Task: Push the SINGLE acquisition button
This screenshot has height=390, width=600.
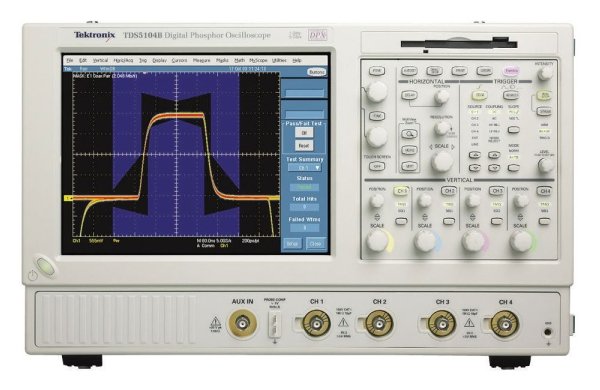Action: click(544, 111)
